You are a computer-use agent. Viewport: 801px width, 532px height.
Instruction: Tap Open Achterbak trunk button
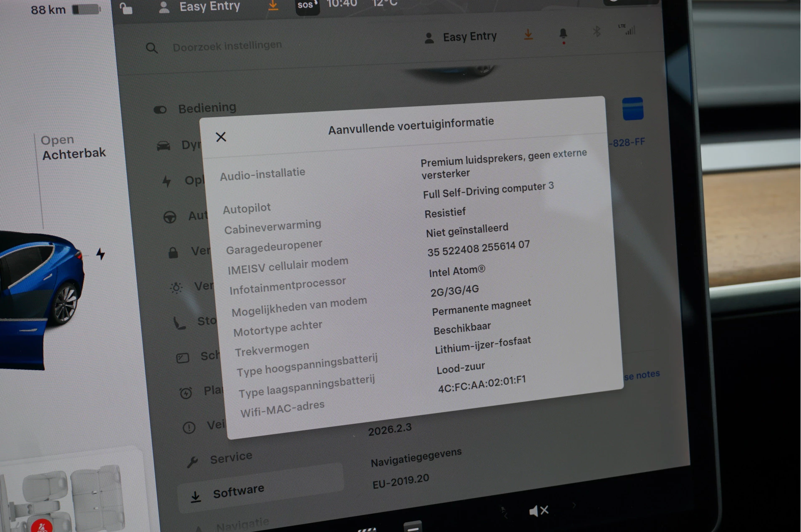73,147
